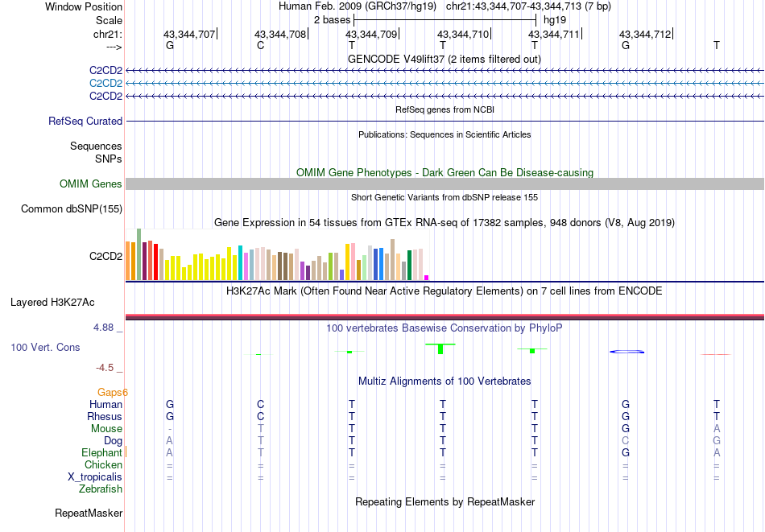This screenshot has height=532, width=765.
Task: Click Short Genetic Variants from dbSNP title
Action: coord(445,197)
